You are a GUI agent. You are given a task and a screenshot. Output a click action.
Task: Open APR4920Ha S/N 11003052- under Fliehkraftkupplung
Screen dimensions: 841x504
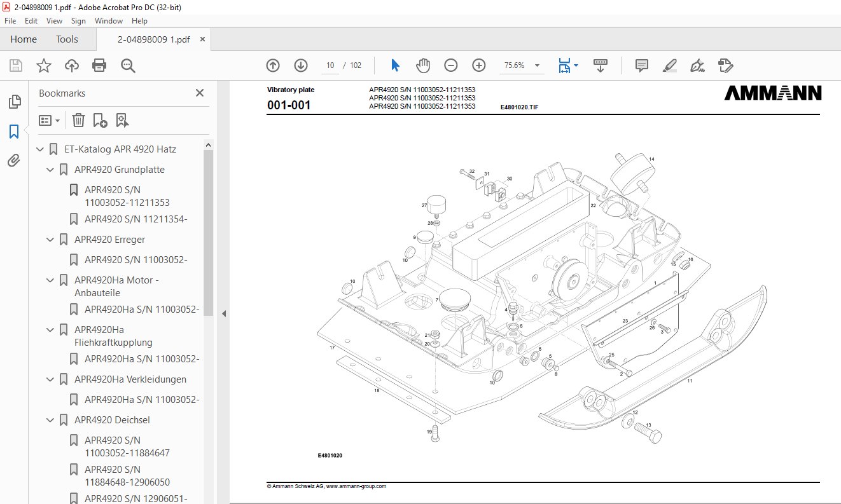click(x=142, y=359)
